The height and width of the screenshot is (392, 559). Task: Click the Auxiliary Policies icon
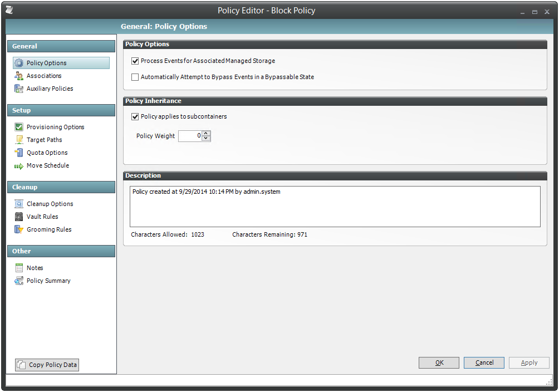[x=19, y=89]
